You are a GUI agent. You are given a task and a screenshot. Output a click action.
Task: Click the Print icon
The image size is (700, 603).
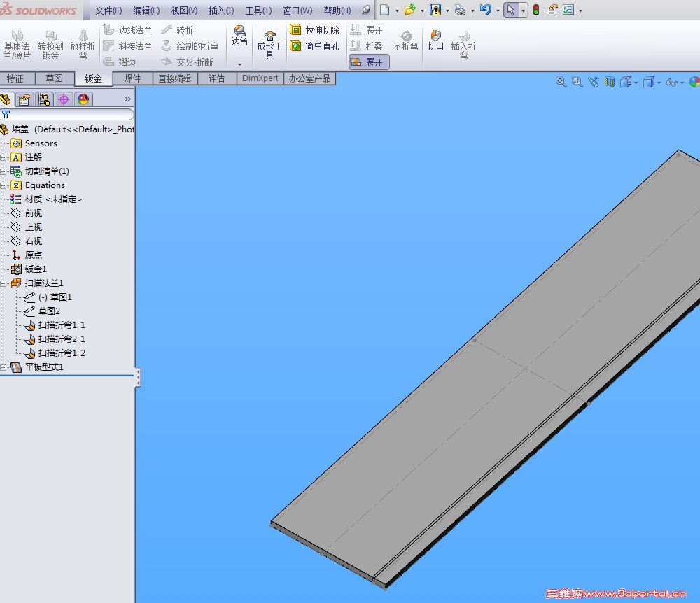tap(461, 10)
